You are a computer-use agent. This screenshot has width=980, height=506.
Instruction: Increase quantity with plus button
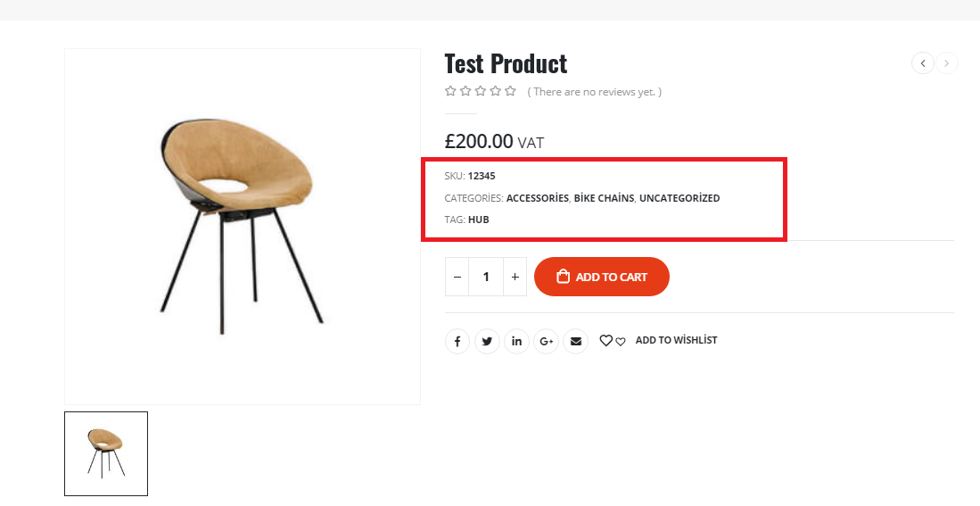(x=515, y=277)
